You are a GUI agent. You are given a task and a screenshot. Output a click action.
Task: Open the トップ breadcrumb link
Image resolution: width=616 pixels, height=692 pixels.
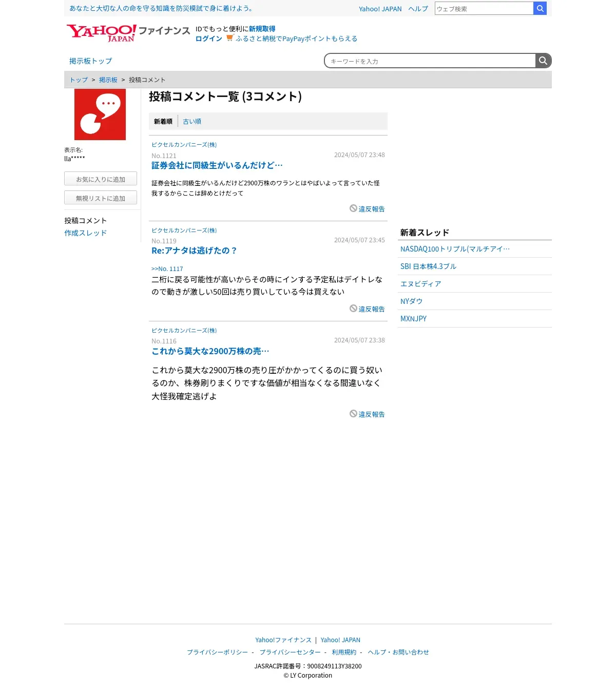(x=79, y=80)
